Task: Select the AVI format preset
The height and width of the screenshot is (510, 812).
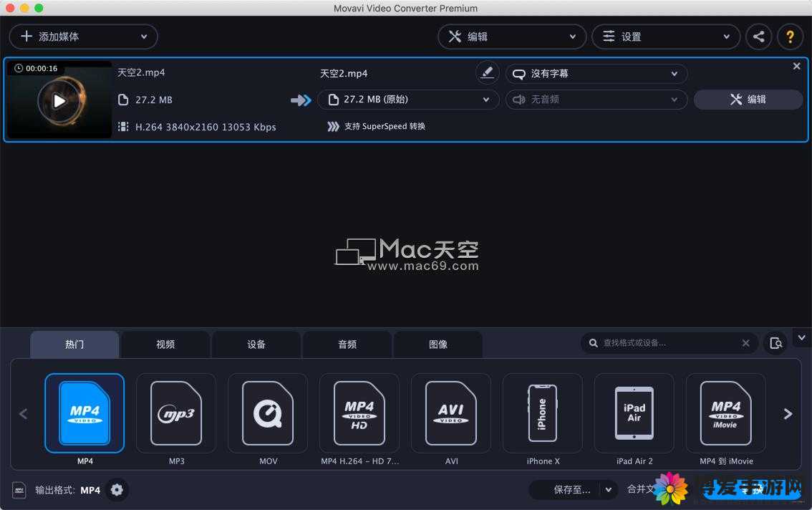Action: point(451,413)
